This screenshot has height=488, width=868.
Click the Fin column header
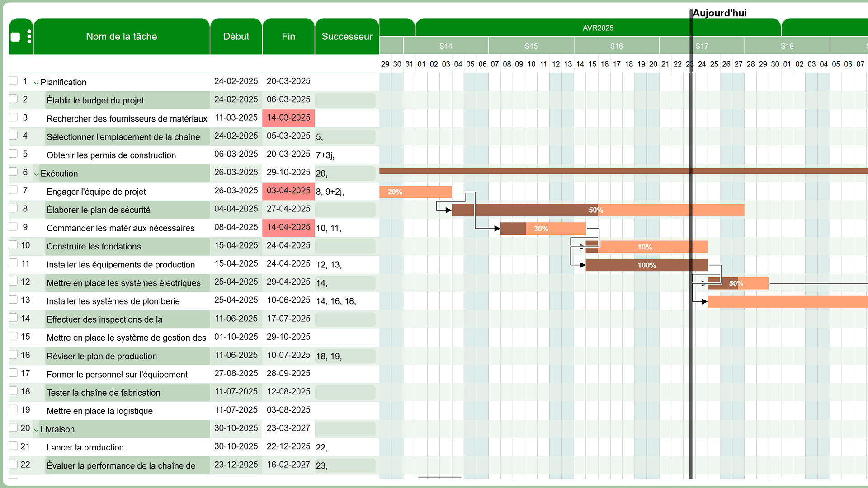[288, 37]
